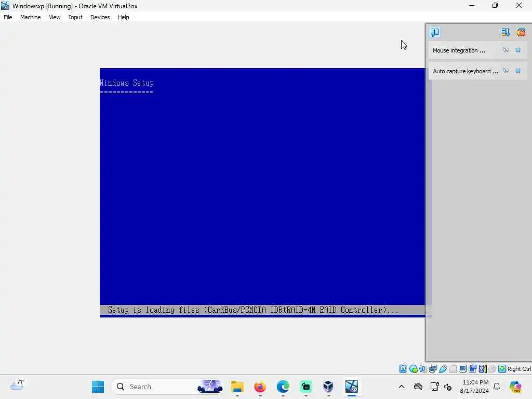Open the View menu
The width and height of the screenshot is (532, 399).
[55, 17]
